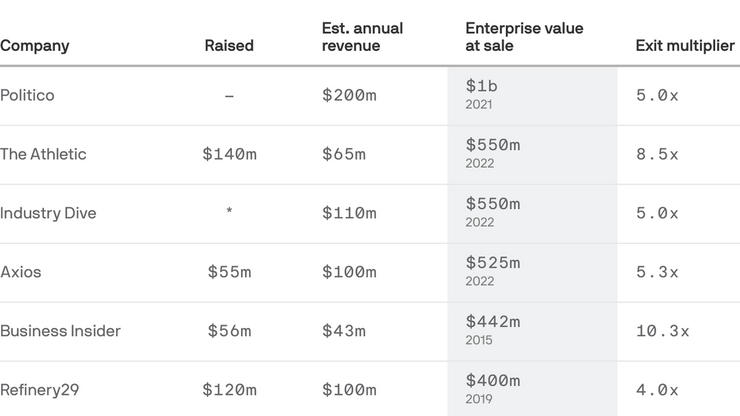
Task: Select The Athletic row label
Action: pyautogui.click(x=43, y=154)
